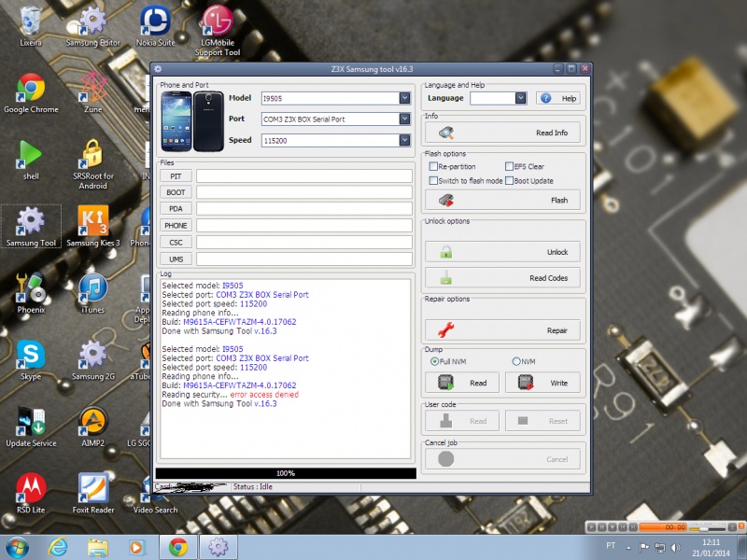Click the clock showing 12:11
Viewport: 747px width, 560px height.
pos(711,542)
